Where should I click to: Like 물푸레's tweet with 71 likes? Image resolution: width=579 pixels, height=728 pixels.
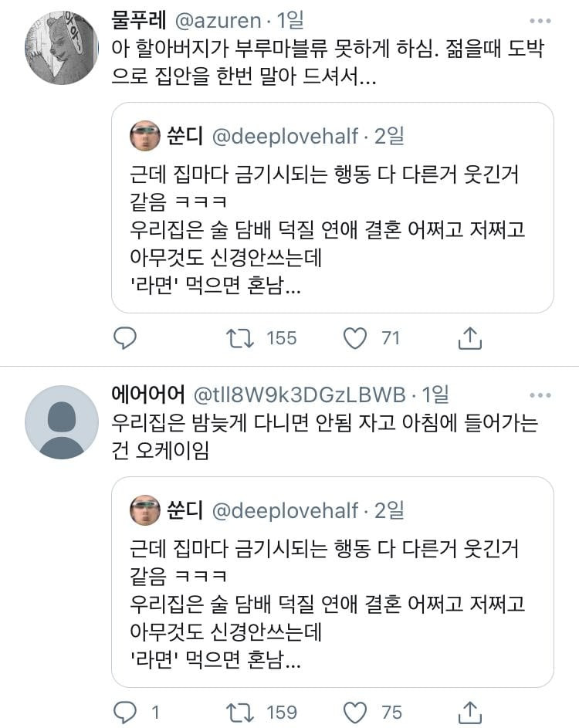[x=354, y=337]
